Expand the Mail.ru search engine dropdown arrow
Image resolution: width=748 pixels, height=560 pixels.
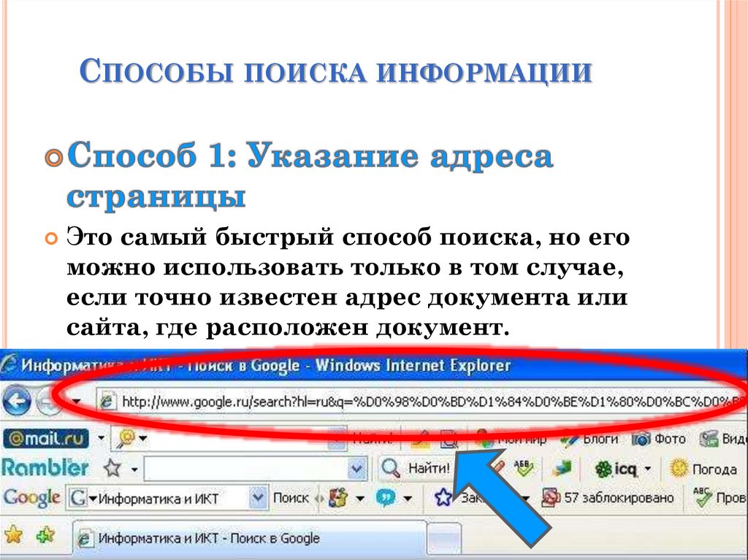coord(143,438)
